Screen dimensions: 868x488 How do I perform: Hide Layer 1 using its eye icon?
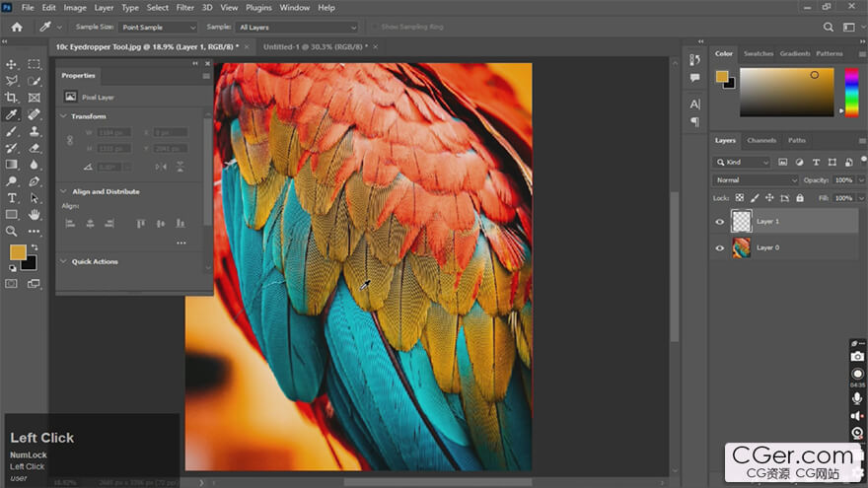coord(719,222)
